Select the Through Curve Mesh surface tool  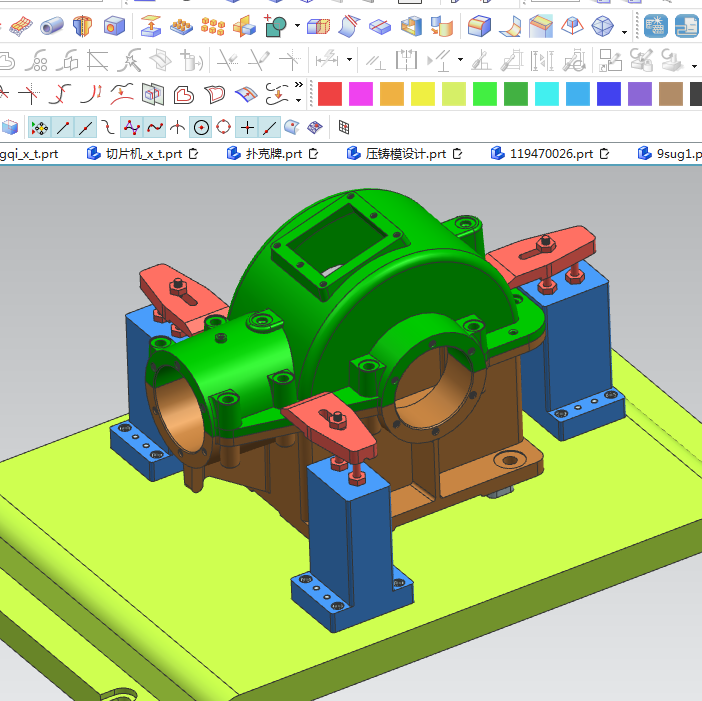pyautogui.click(x=21, y=26)
